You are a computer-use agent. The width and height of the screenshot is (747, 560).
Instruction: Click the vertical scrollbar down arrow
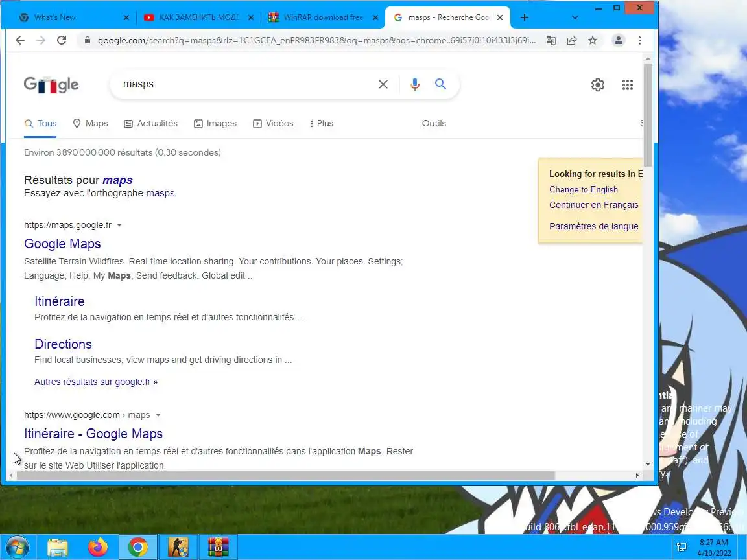tap(648, 464)
